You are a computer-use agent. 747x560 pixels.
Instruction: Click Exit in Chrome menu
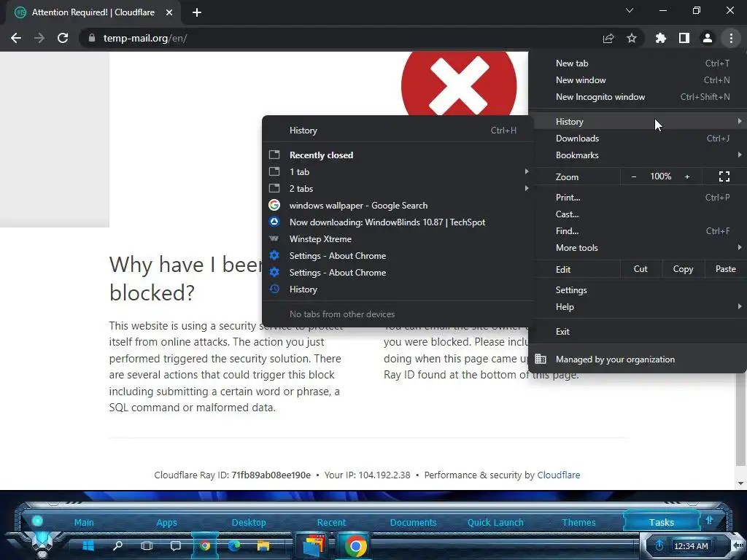(638, 332)
